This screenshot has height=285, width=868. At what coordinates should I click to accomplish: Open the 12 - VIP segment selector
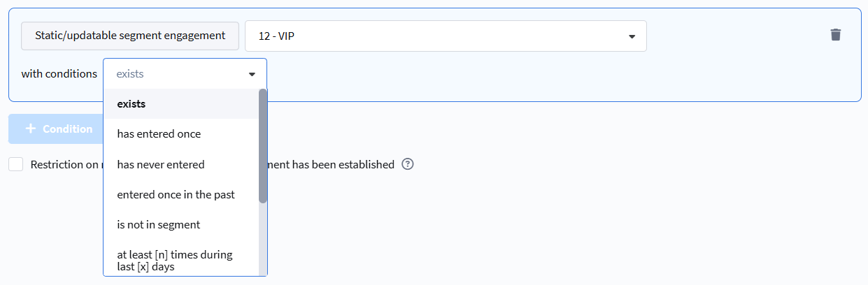pos(445,36)
